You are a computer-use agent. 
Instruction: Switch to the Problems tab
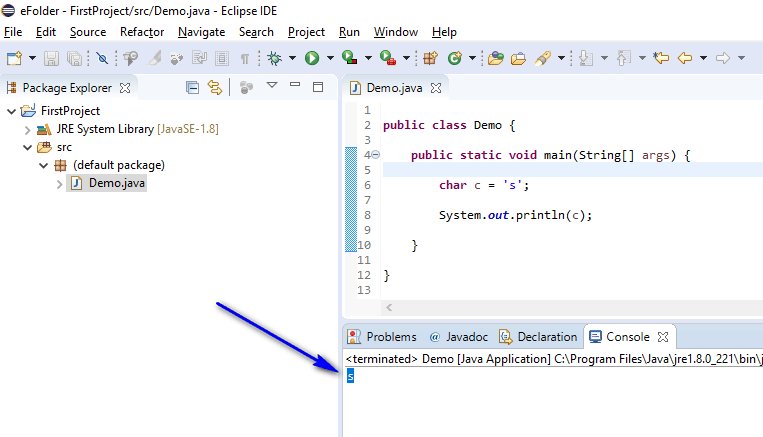(x=382, y=337)
